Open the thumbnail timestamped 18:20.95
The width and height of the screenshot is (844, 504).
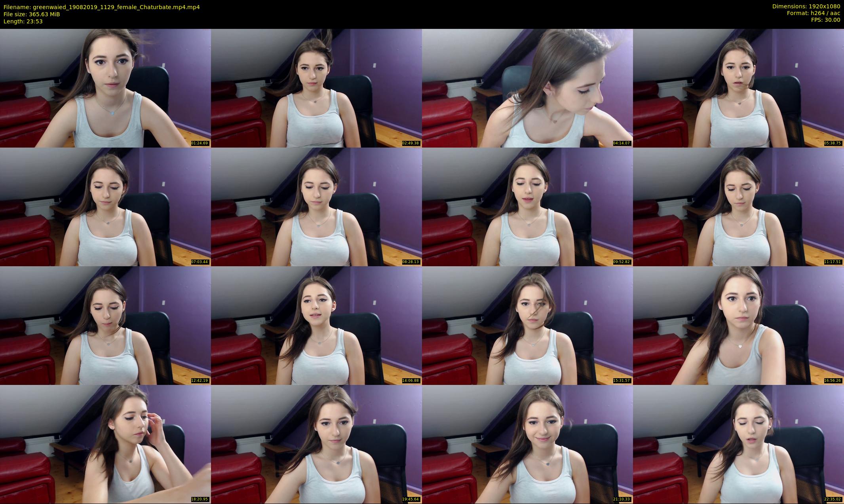(x=105, y=444)
